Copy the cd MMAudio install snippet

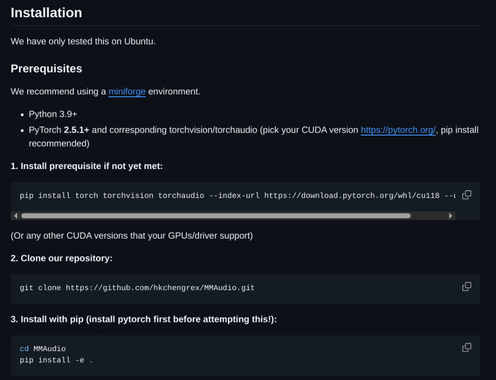467,348
